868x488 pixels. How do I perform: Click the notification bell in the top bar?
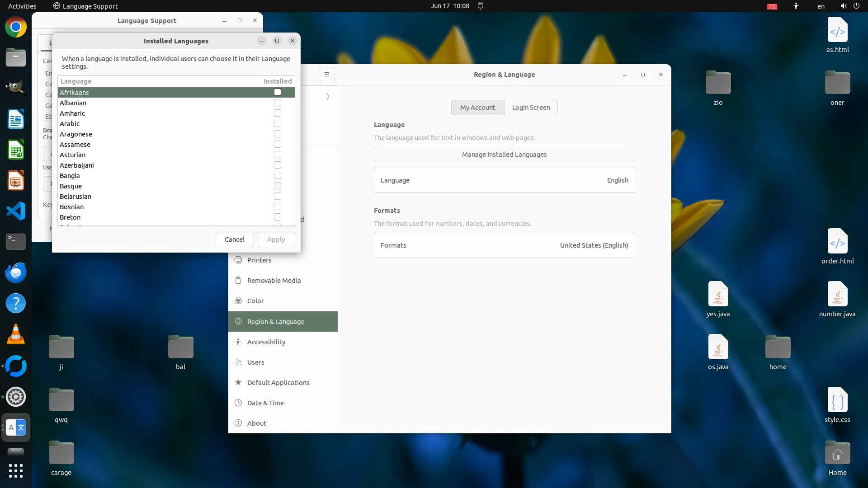tap(481, 6)
